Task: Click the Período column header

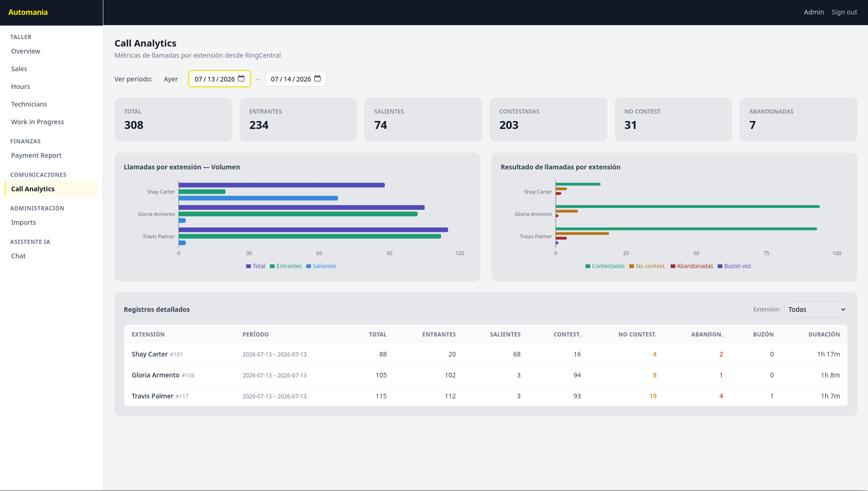Action: (256, 335)
